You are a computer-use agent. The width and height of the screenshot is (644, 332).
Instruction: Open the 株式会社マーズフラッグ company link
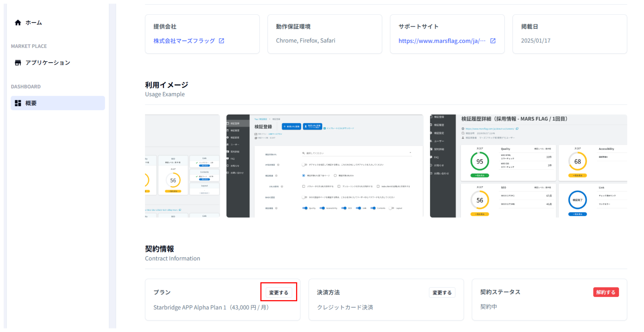(x=184, y=41)
